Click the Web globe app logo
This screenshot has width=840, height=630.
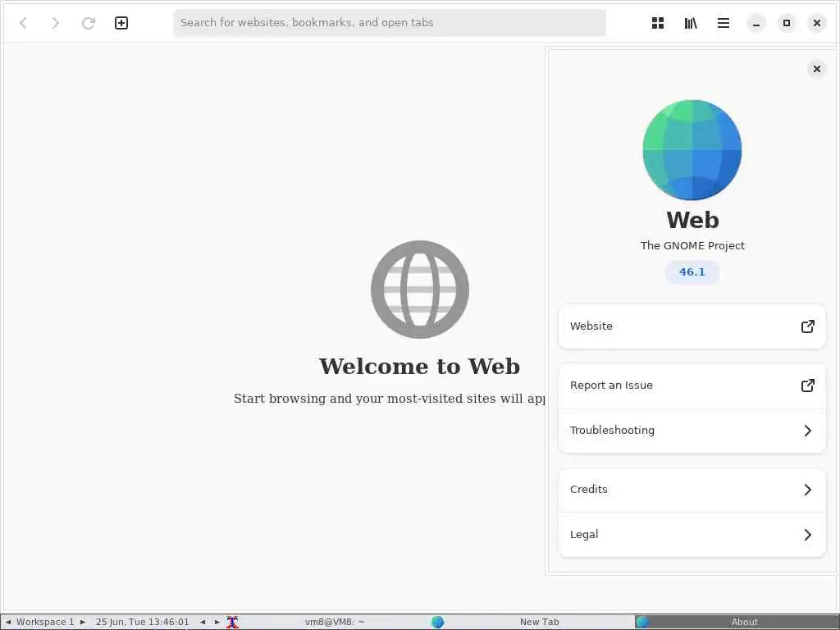[692, 150]
